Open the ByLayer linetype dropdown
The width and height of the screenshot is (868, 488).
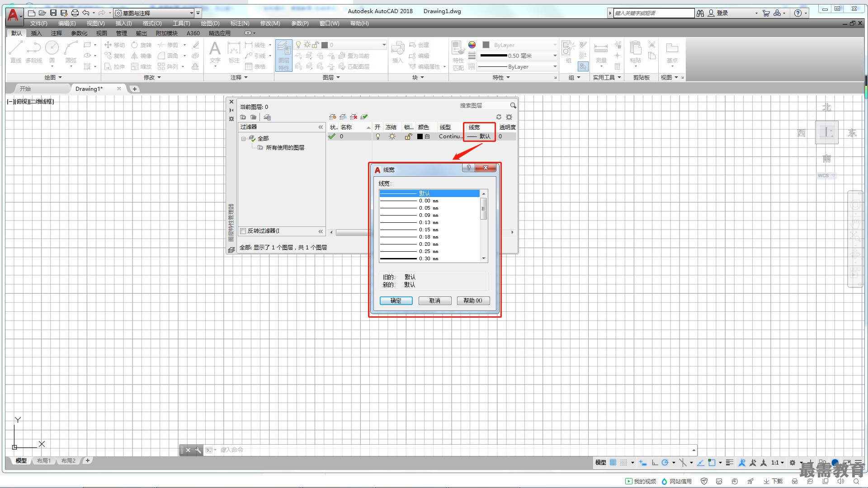point(519,66)
